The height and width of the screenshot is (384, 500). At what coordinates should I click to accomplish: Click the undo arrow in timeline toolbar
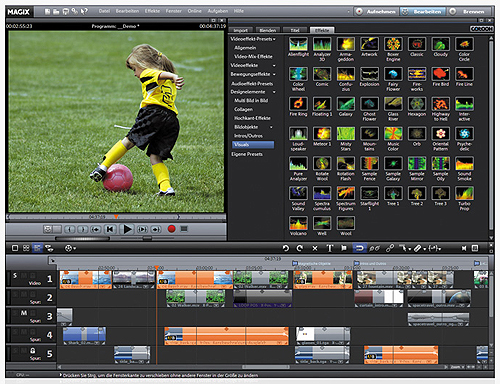[286, 248]
